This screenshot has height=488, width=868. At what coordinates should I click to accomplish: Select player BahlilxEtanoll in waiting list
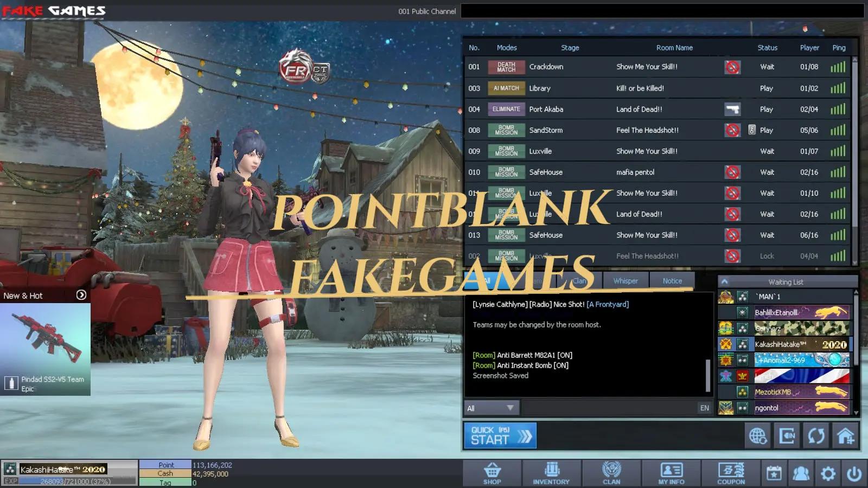click(x=784, y=312)
